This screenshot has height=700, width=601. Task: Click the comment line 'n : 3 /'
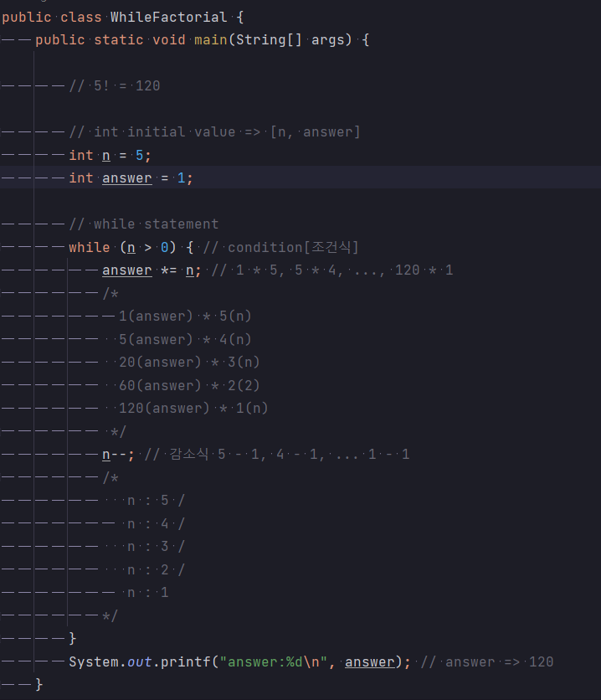157,547
